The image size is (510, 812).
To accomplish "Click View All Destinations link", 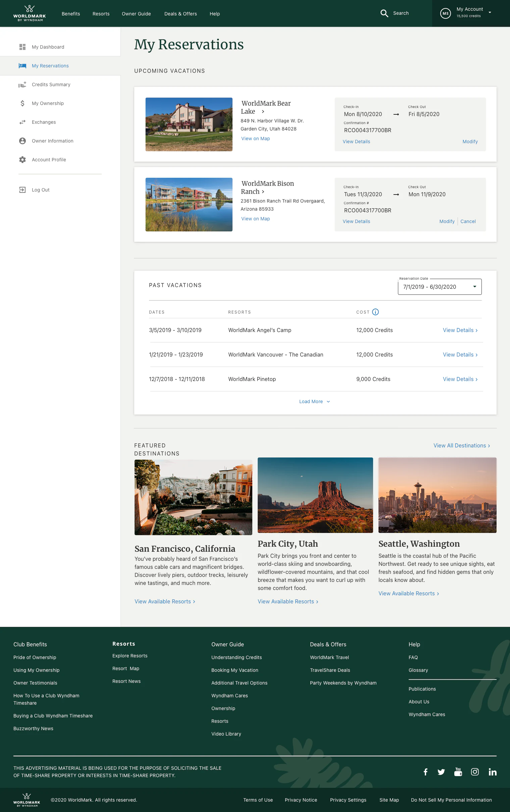I will tap(461, 446).
